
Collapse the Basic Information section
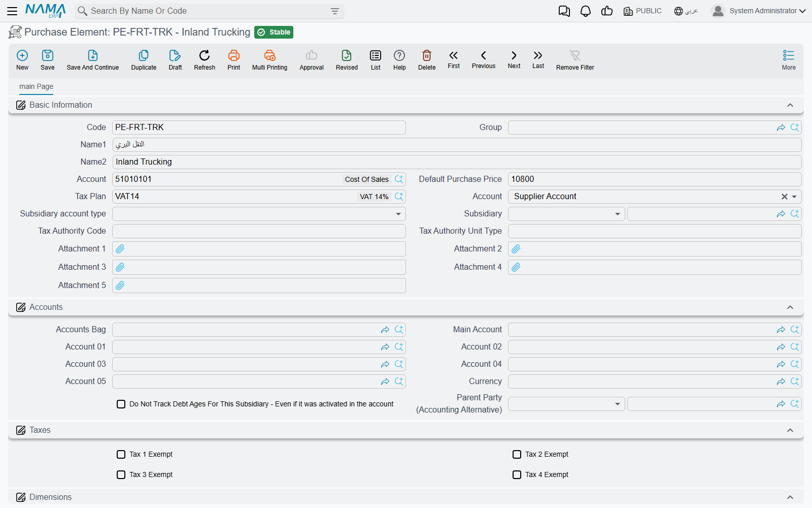coord(790,105)
